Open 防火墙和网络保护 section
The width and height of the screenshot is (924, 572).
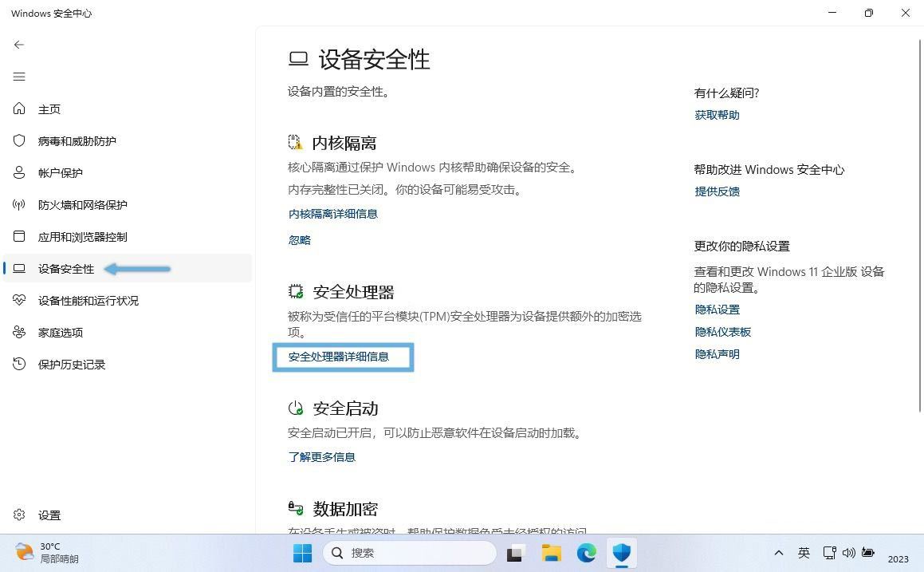click(82, 205)
